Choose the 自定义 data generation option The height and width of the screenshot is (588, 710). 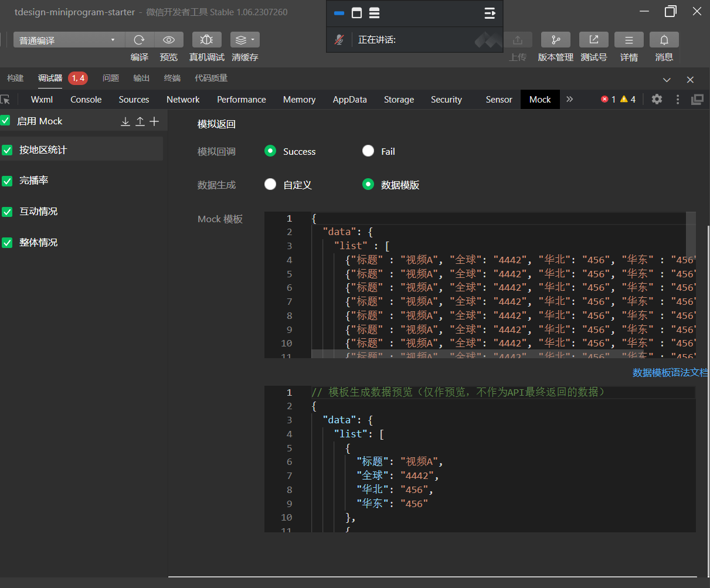270,185
